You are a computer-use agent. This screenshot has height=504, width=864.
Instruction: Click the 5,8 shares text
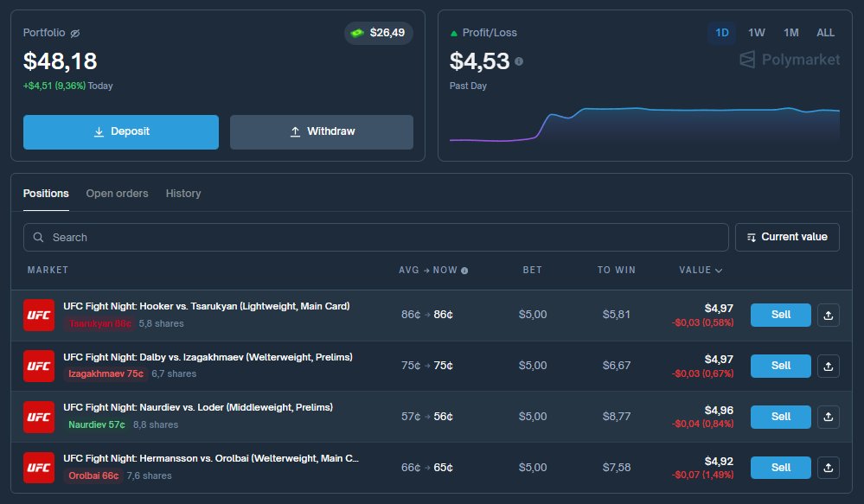pos(162,324)
